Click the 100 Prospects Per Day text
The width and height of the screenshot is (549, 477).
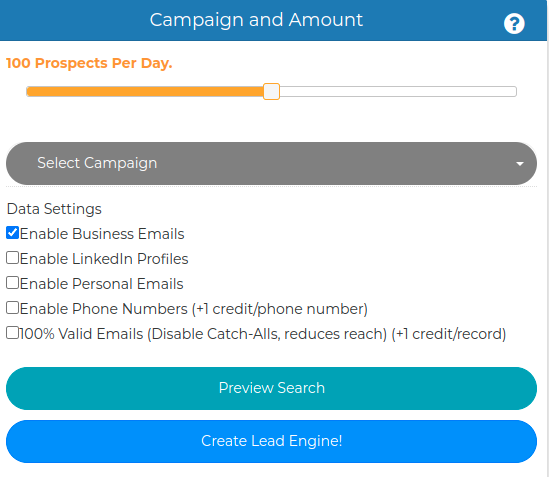[89, 63]
